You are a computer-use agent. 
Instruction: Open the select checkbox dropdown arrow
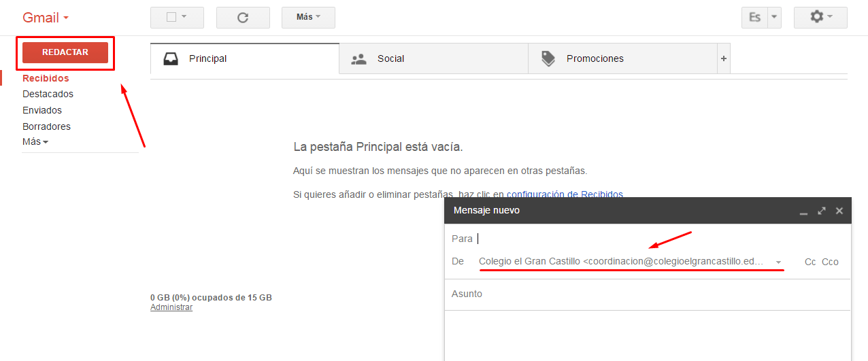click(184, 16)
